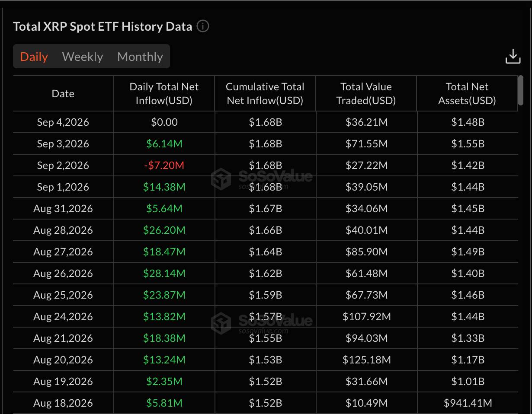Viewport: 532px width, 414px height.
Task: Click the $26.20M inflow for Aug 28
Action: click(x=164, y=230)
